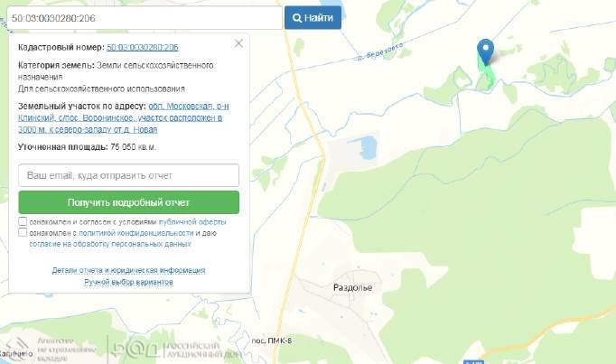Select Ручной выбор вариантов link
Screen dimensions: 616x364
[128, 282]
